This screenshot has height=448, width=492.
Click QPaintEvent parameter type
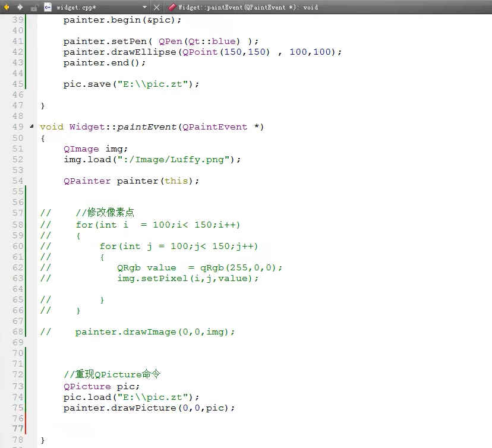pyautogui.click(x=215, y=127)
